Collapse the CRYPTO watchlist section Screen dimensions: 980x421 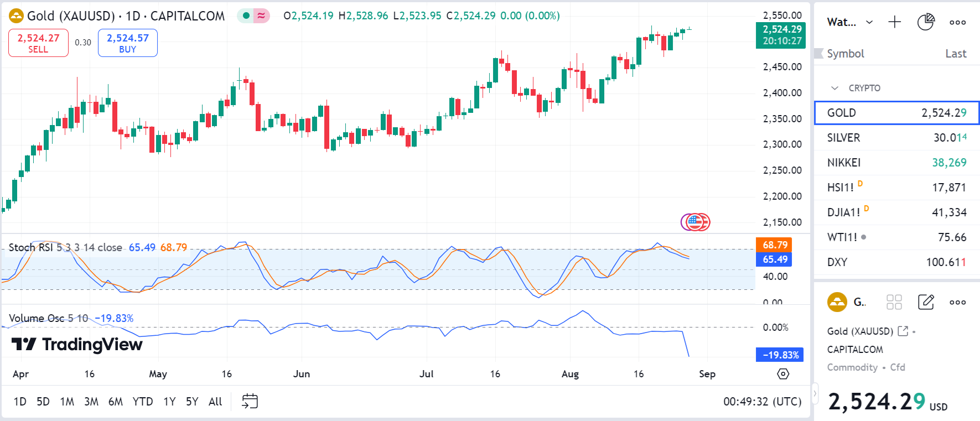click(835, 88)
